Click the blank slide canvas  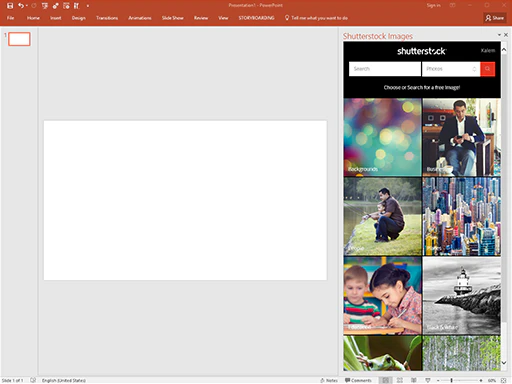[x=185, y=200]
